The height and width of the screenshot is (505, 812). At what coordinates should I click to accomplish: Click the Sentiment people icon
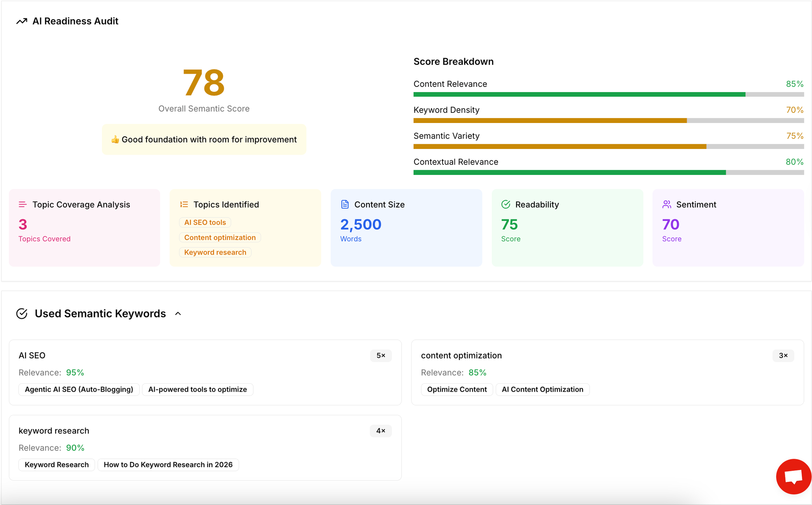click(x=667, y=205)
